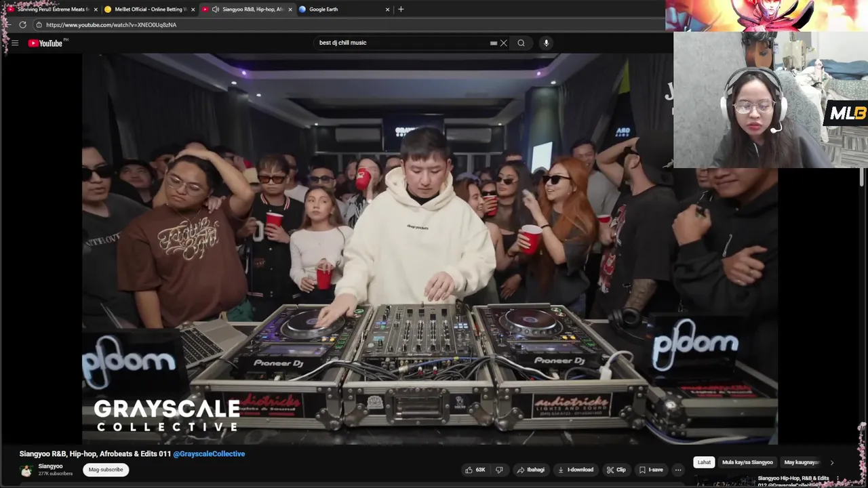
Task: Open the Siangyoo Hip-Hop, R&B & Edits 012 suggestion
Action: [x=793, y=481]
